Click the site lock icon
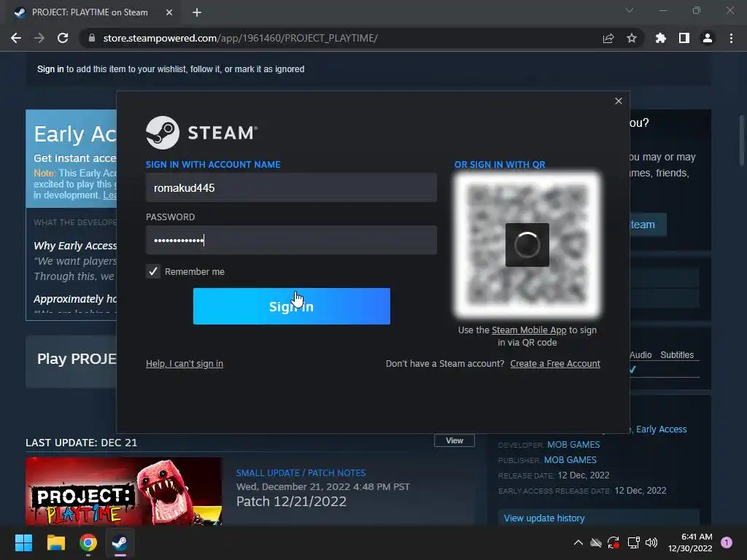 tap(92, 38)
